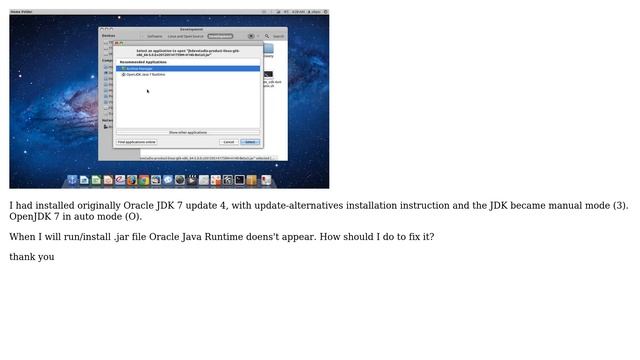Launch the orange presentation app in dock
Screen dimensions: 640x360
tap(108, 180)
